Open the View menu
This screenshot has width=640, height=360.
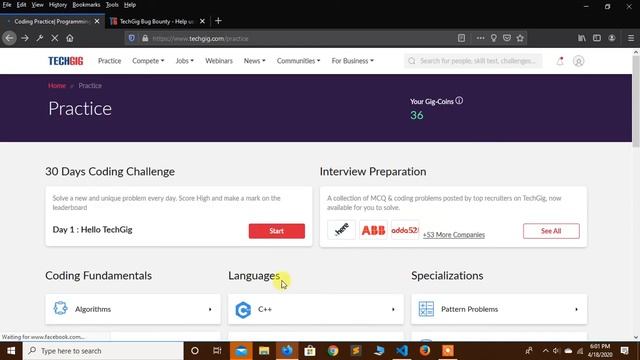(x=37, y=5)
